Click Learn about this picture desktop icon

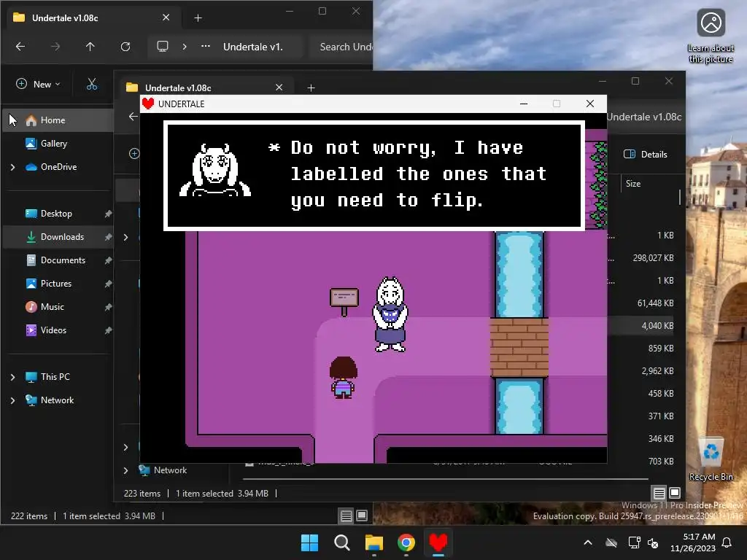pos(711,36)
